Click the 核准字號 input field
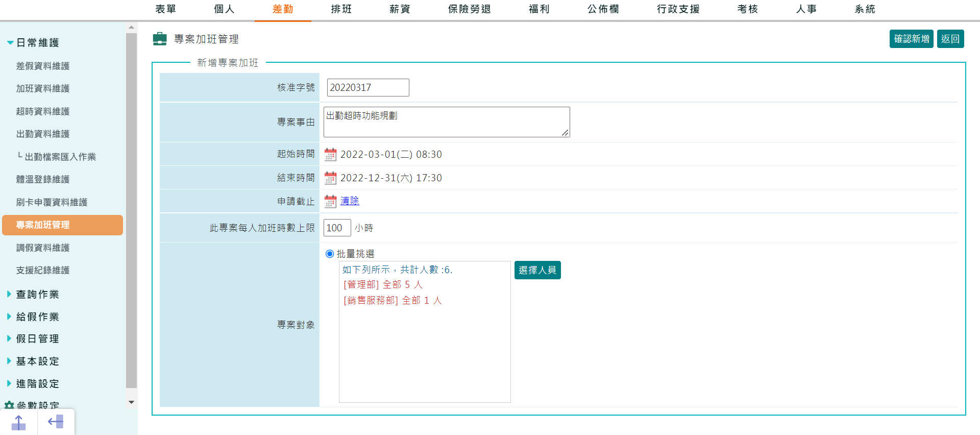 point(367,87)
